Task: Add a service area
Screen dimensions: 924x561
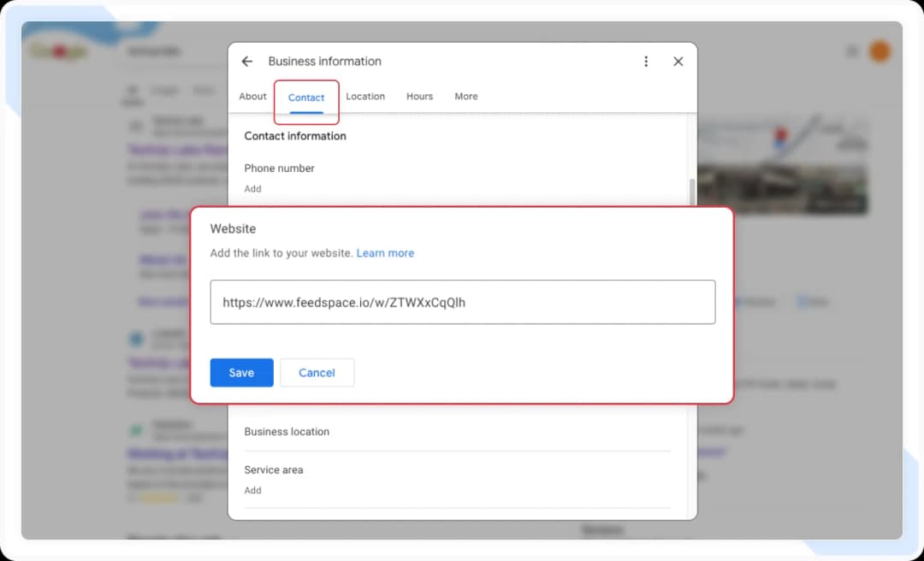Action: [252, 490]
